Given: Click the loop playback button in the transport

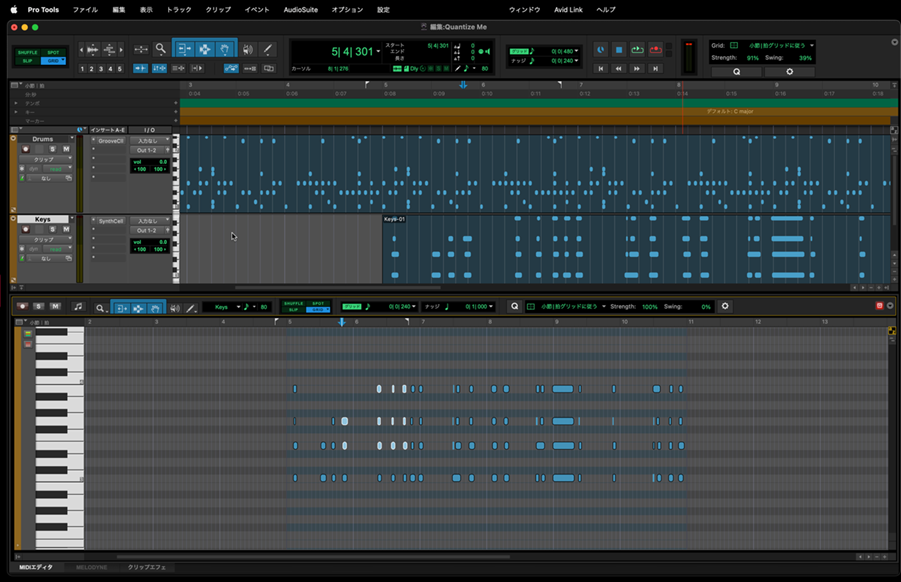Looking at the screenshot, I should (x=637, y=50).
